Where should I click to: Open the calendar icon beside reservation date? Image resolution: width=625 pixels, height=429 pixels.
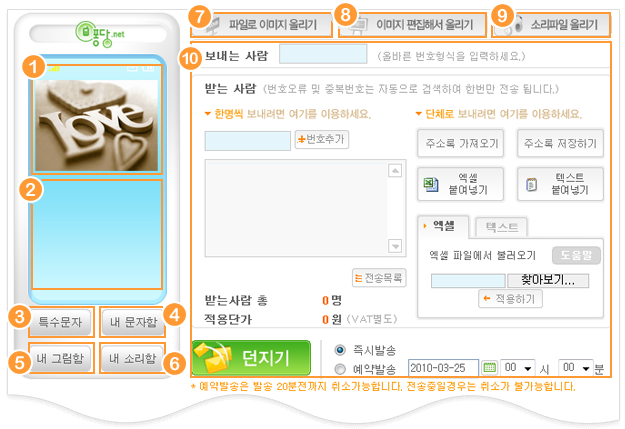click(x=489, y=368)
